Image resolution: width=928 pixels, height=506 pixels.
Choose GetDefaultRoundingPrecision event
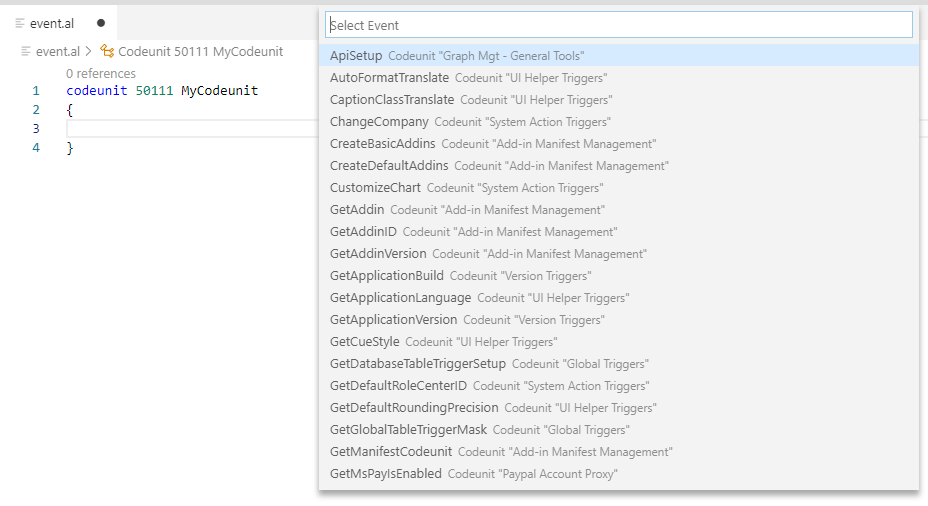point(618,407)
